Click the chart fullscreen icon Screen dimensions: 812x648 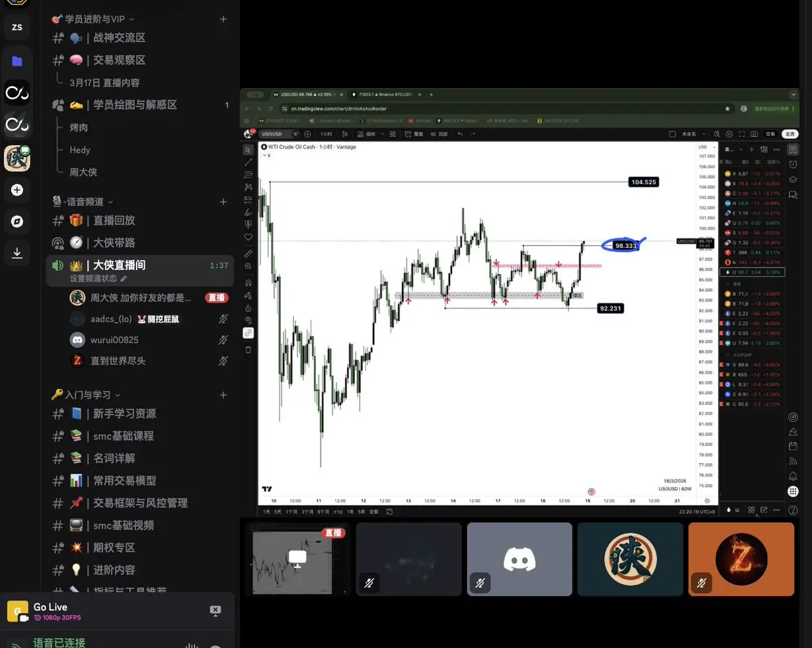coord(742,134)
